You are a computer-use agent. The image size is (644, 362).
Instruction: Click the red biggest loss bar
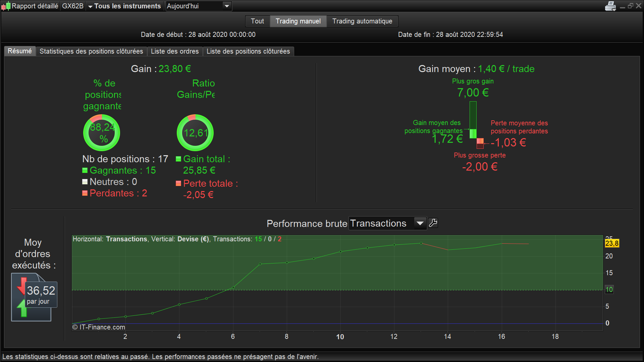pos(480,143)
